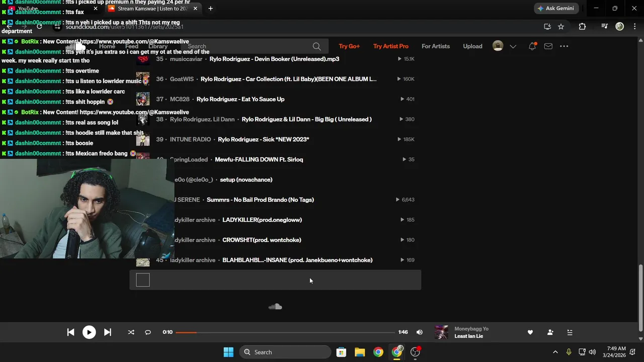The height and width of the screenshot is (362, 644).
Task: Click the SoundCloud search magnifier icon
Action: tap(316, 46)
